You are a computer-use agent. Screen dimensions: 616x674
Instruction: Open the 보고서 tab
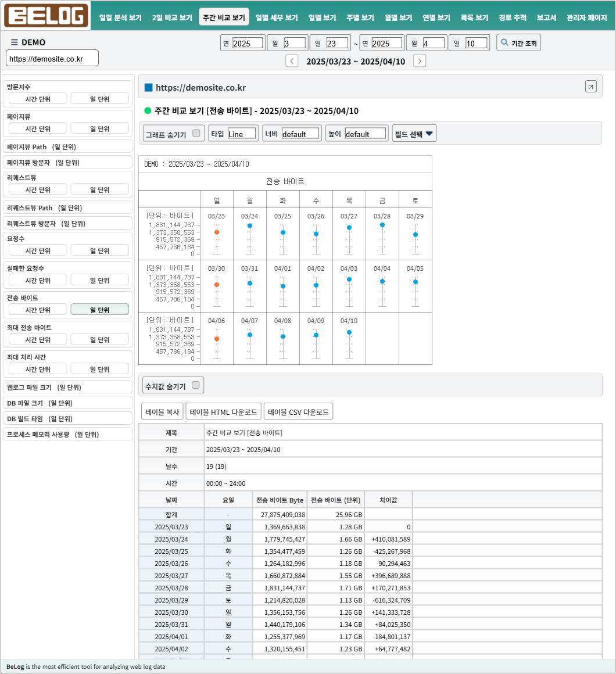coord(546,17)
